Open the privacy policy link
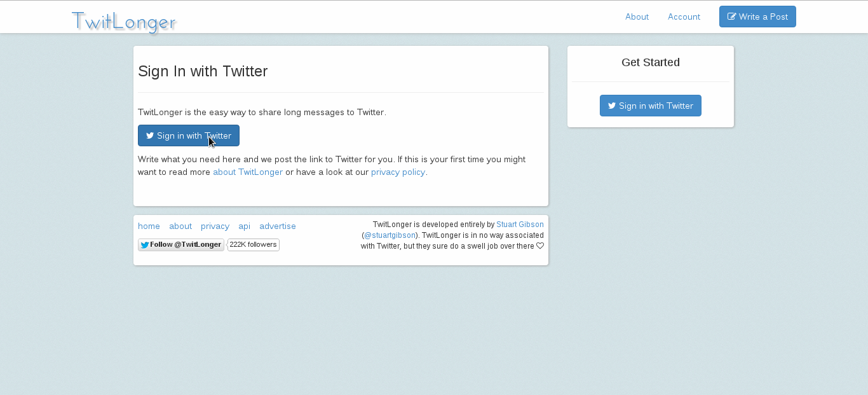Screen dimensions: 868x395 point(398,172)
